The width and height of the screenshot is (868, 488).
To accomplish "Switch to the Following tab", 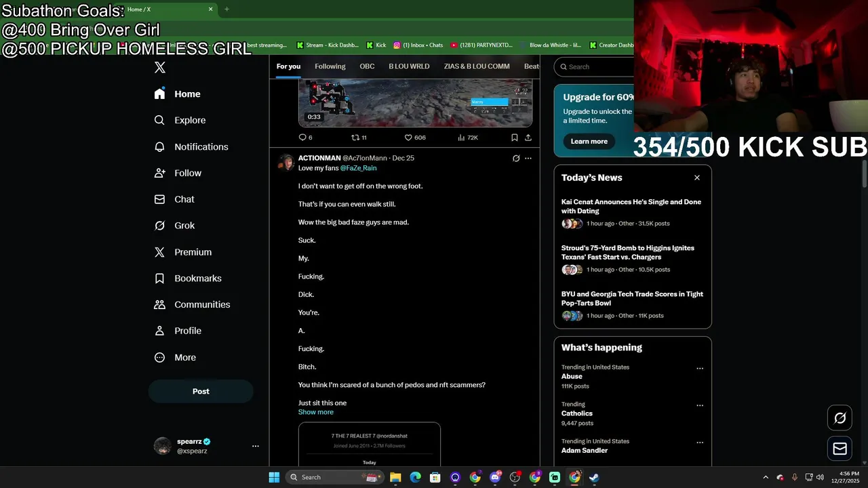I will 330,66.
